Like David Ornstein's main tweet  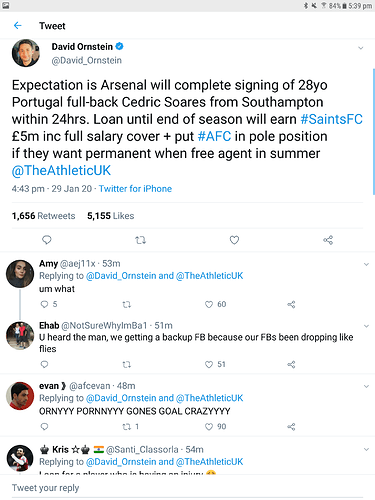[234, 240]
